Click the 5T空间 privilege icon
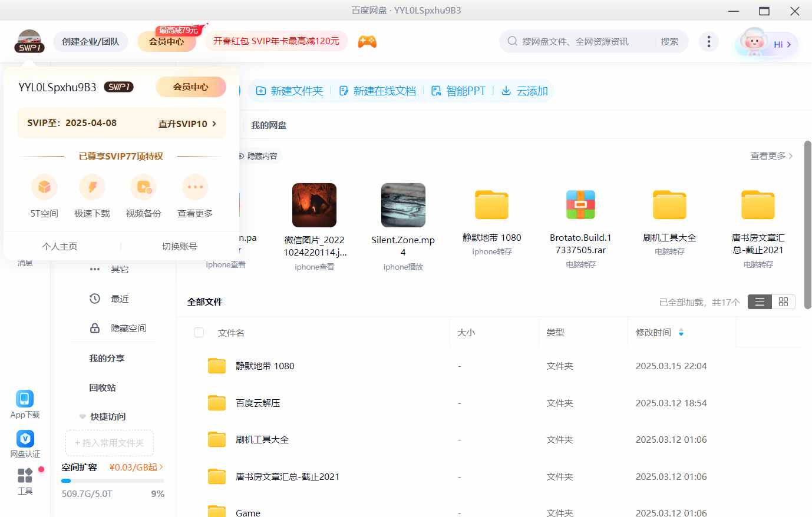Screen dimensions: 812x517 tap(44, 187)
